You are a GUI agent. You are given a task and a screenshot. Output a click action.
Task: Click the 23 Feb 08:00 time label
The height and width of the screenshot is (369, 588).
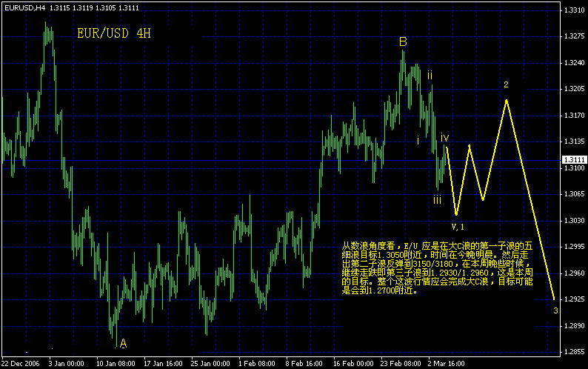tap(401, 363)
